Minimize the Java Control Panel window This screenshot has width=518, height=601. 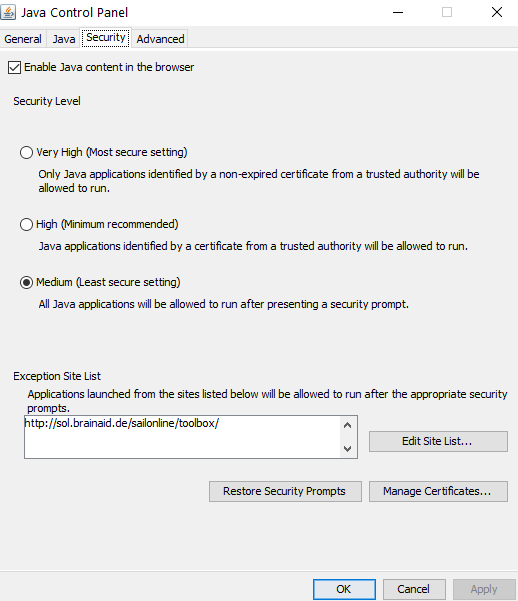tap(398, 12)
